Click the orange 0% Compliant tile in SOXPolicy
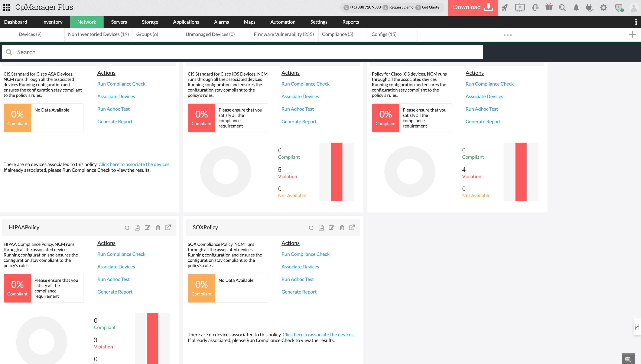This screenshot has height=364, width=641. point(201,288)
